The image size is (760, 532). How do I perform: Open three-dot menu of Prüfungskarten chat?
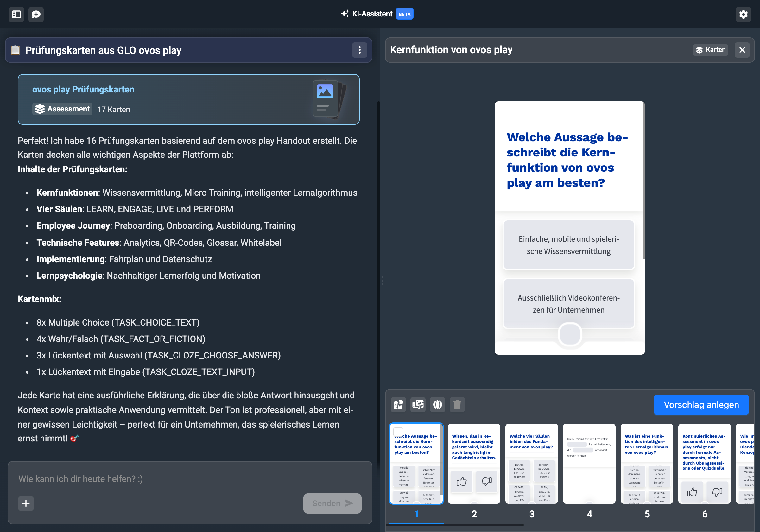tap(359, 50)
